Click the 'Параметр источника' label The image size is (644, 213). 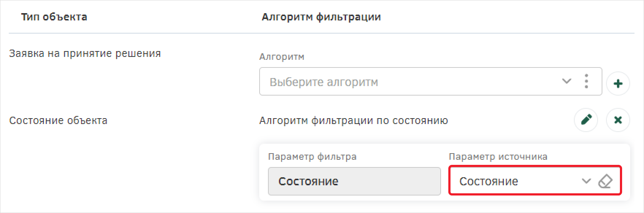coord(498,157)
